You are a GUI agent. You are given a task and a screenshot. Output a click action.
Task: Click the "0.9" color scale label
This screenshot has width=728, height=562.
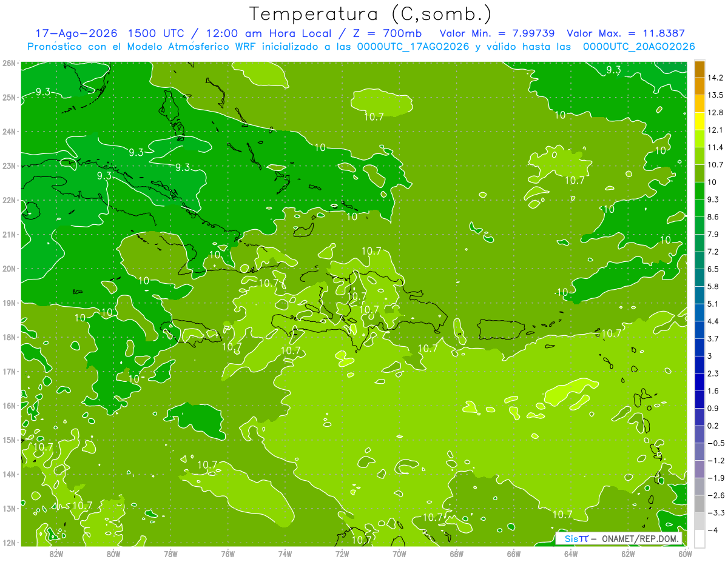(713, 409)
